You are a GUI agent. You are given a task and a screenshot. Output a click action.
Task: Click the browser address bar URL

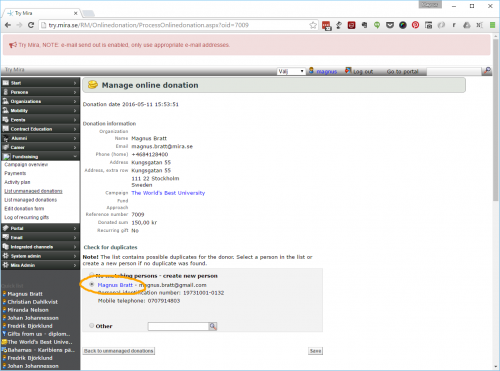(x=149, y=25)
